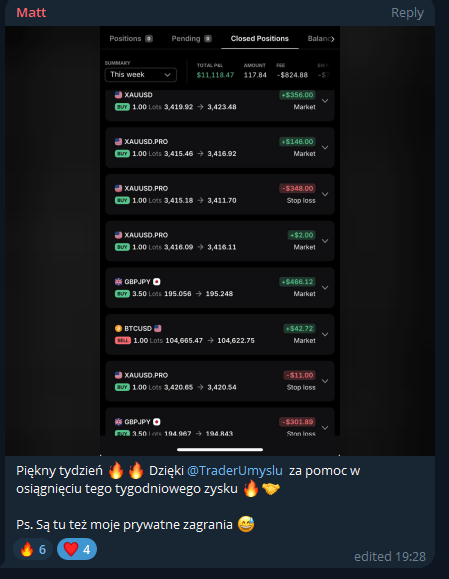Click the Bitcoin icon next to BTCUSD
The height and width of the screenshot is (579, 449).
click(x=118, y=328)
